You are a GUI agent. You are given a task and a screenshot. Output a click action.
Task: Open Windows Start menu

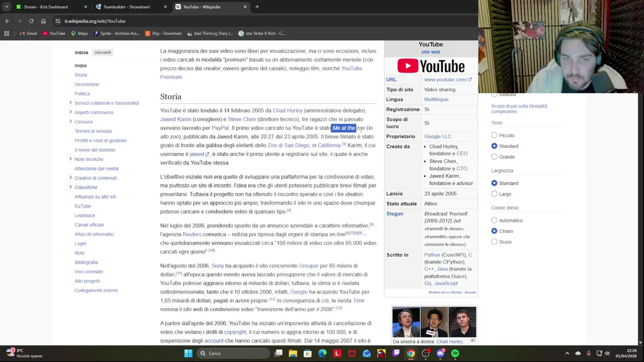(x=188, y=353)
